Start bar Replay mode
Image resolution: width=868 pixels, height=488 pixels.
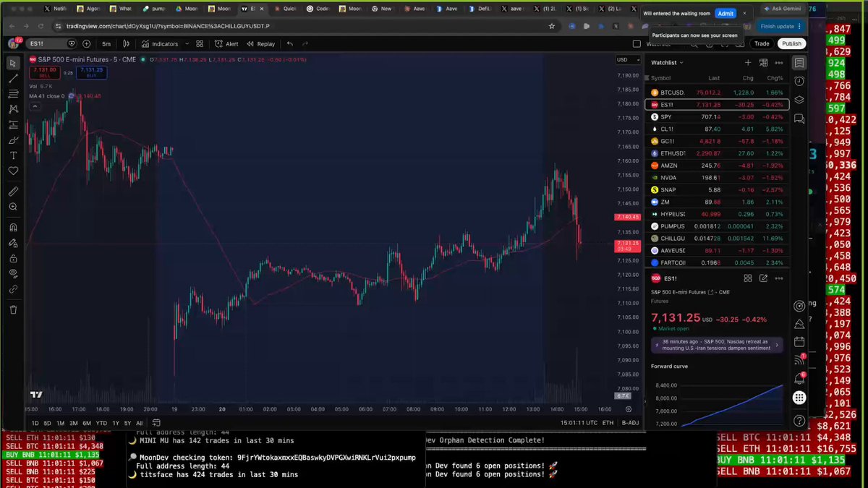[261, 43]
